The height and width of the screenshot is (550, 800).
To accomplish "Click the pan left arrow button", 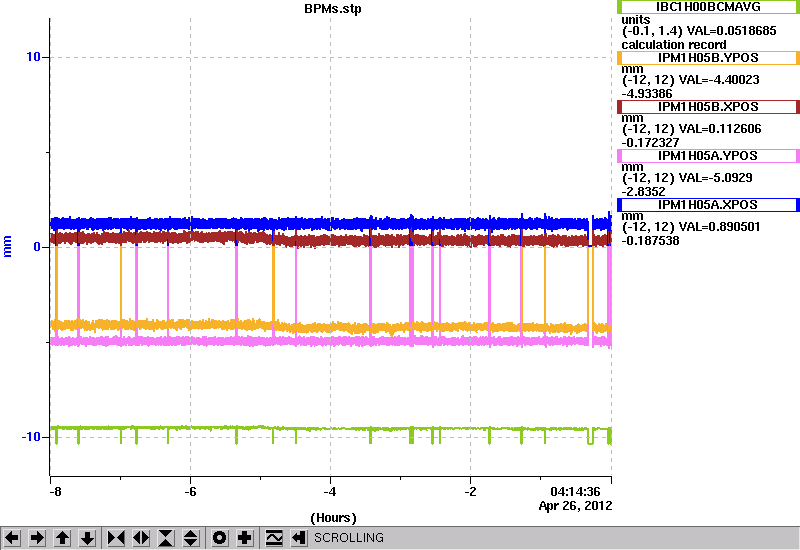I will (12, 538).
